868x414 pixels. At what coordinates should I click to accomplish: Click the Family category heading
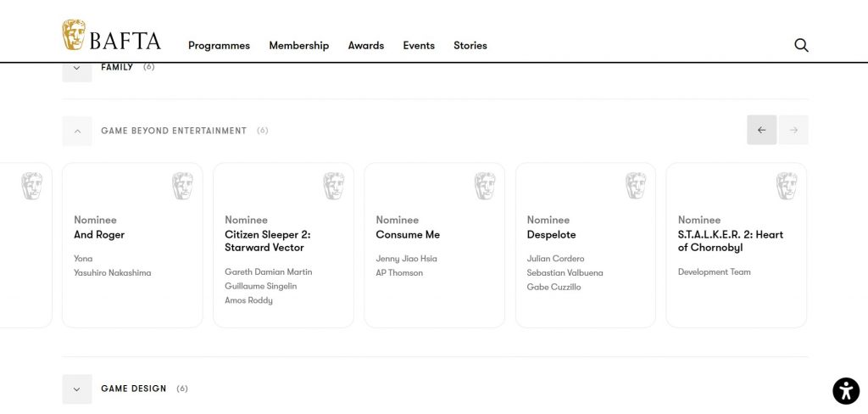117,67
